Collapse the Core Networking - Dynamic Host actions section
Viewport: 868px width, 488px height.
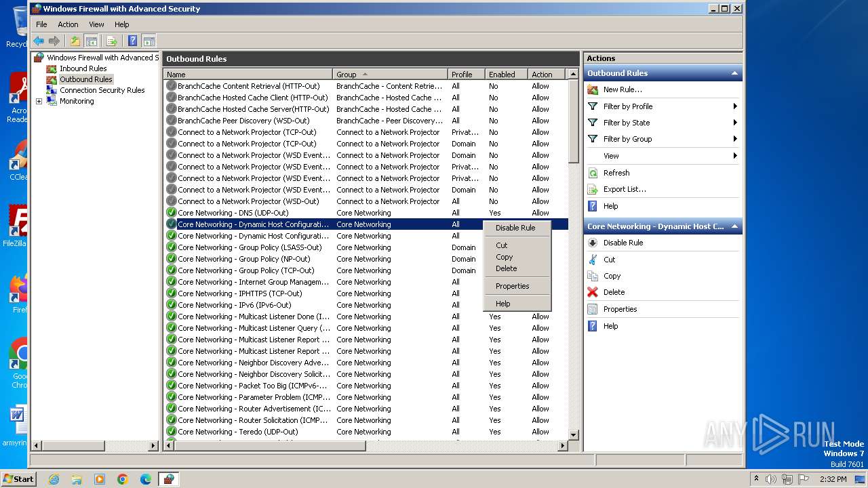[x=734, y=226]
